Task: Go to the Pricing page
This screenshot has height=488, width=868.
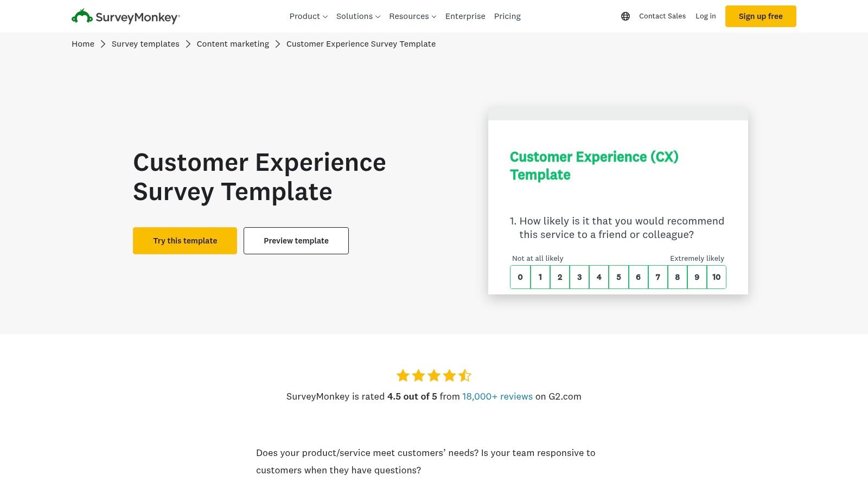Action: point(507,16)
